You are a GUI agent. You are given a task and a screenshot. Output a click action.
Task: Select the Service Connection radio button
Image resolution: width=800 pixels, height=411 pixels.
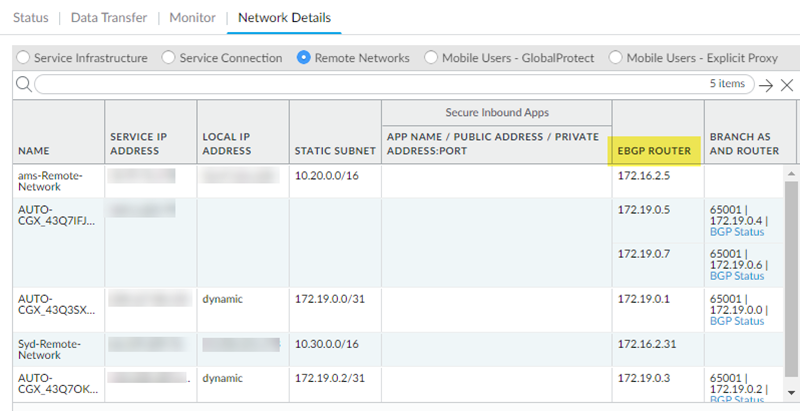tap(169, 58)
